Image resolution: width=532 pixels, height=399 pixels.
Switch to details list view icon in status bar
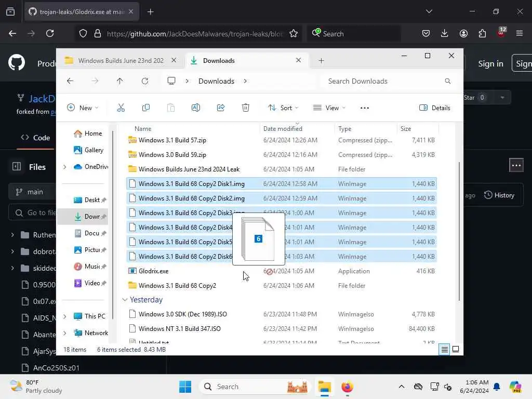tap(445, 349)
